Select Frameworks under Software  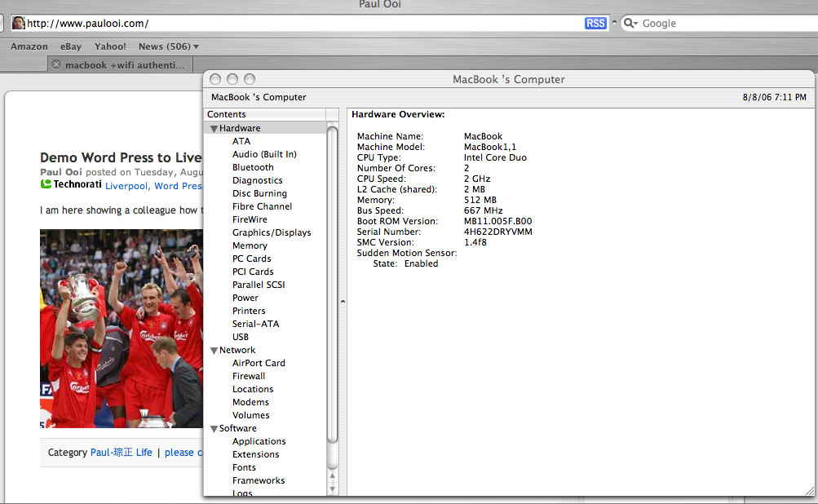259,480
